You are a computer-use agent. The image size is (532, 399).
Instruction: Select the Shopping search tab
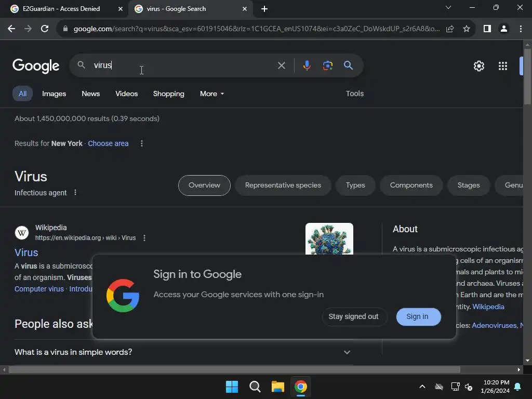[x=169, y=94]
